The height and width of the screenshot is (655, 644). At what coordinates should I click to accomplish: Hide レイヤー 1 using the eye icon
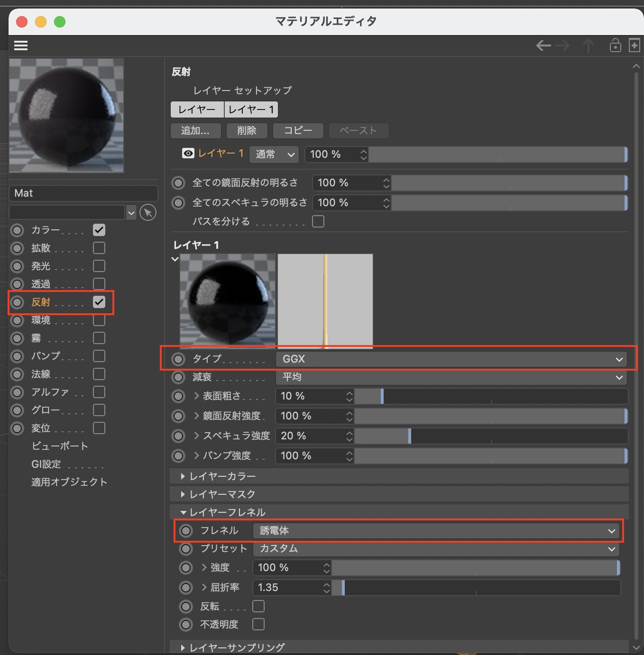point(188,154)
